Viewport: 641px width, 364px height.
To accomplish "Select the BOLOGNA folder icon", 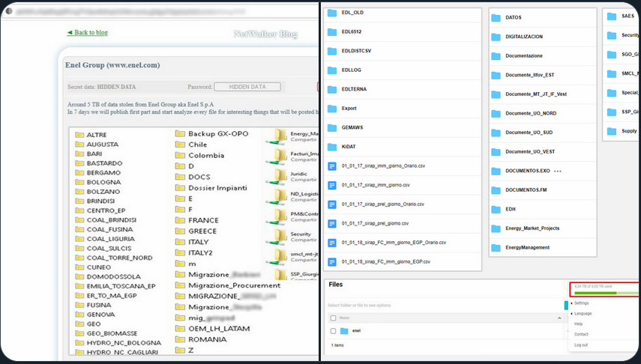I will pyautogui.click(x=79, y=182).
